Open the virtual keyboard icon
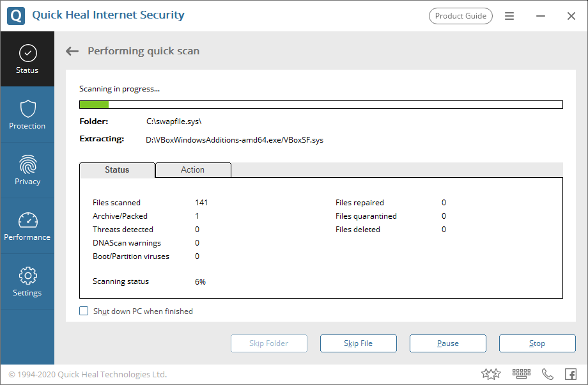 click(x=522, y=374)
